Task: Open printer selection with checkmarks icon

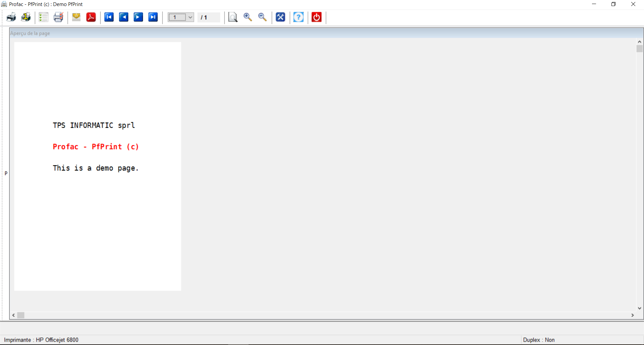Action: pos(58,17)
